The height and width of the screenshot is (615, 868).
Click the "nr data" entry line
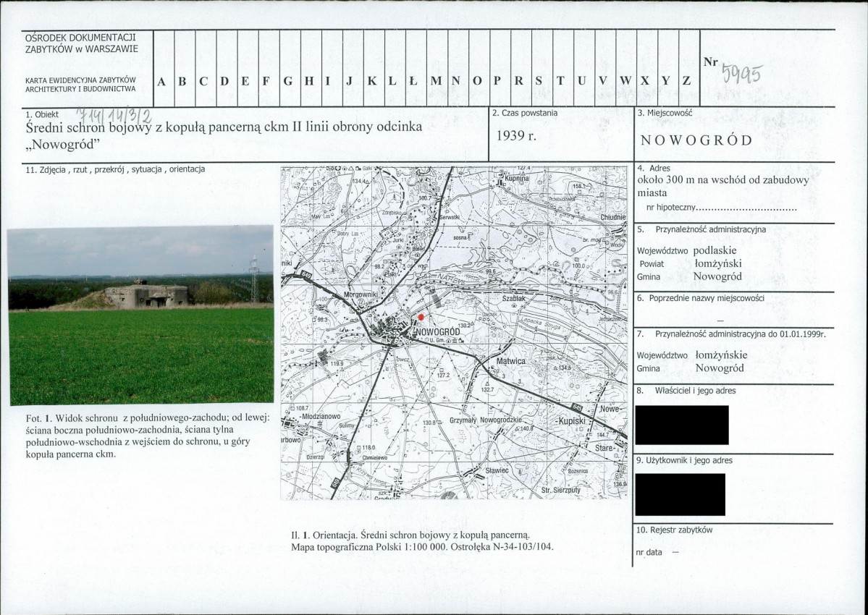point(657,553)
